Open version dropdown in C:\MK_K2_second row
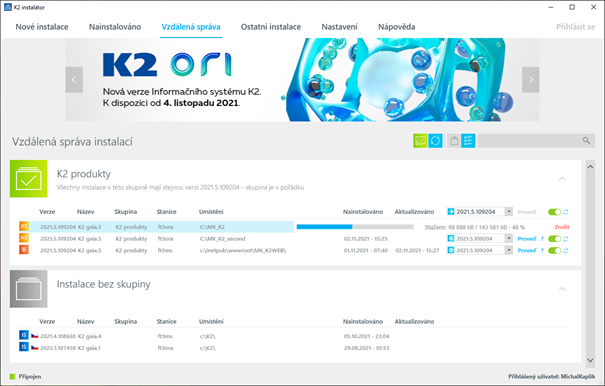This screenshot has height=386, width=605. 509,239
